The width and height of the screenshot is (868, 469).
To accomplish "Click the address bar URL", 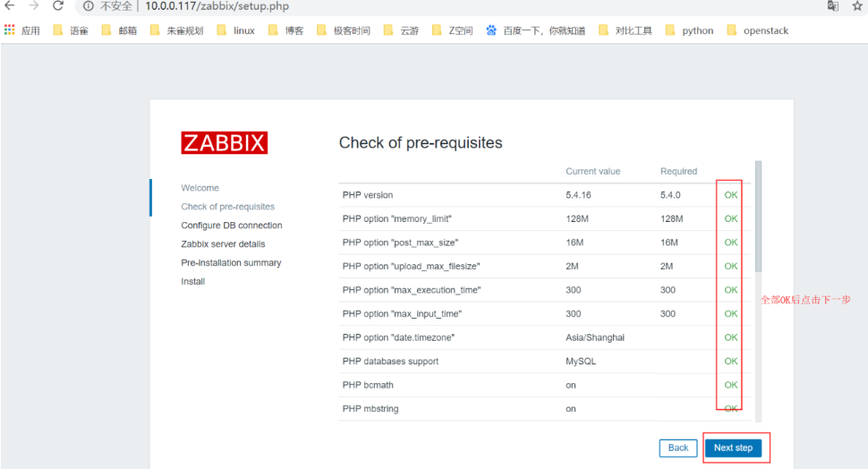I will click(217, 6).
